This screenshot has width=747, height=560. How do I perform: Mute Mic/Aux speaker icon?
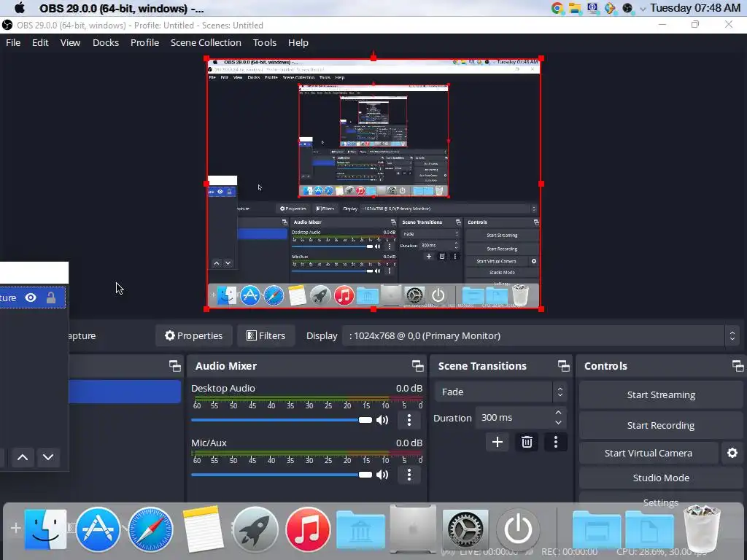click(x=382, y=475)
